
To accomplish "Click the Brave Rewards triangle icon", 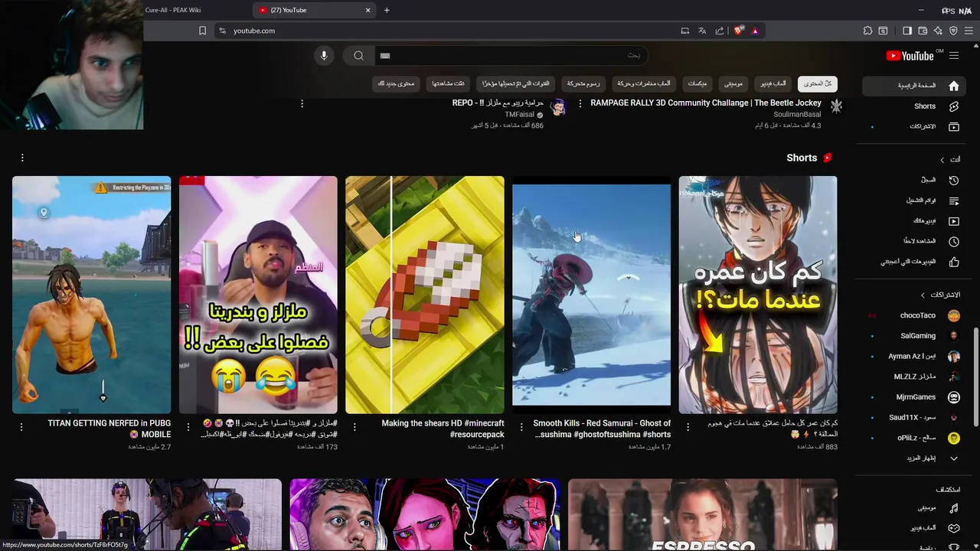I will (755, 31).
